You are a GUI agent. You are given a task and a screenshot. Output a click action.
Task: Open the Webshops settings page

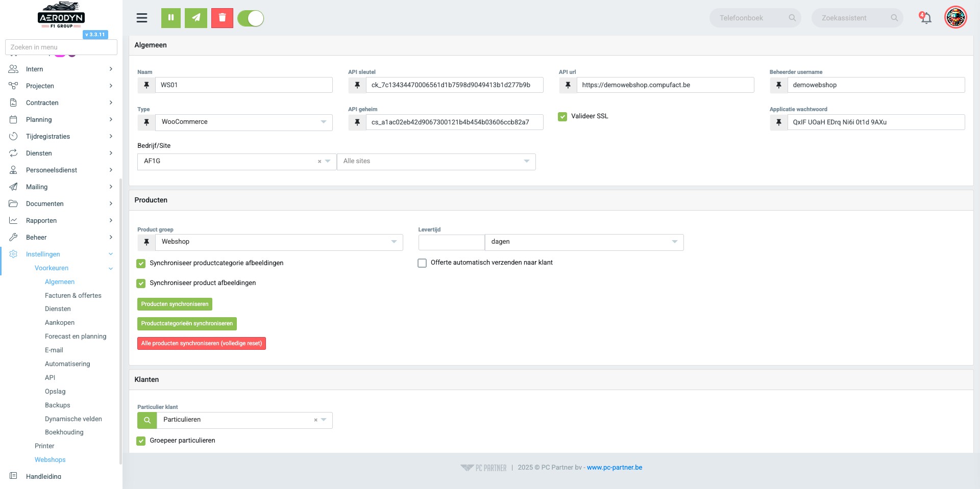[50, 459]
